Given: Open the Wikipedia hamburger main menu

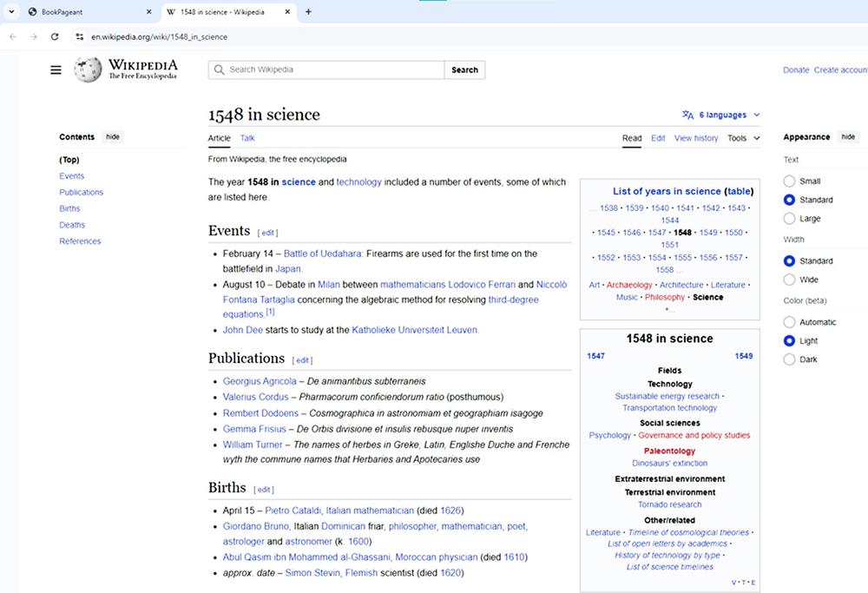Looking at the screenshot, I should click(56, 70).
